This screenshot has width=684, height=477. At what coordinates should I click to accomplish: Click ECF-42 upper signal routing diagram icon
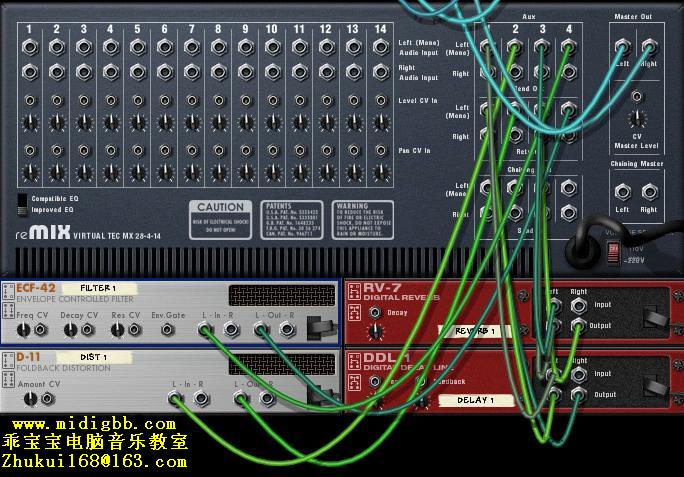point(8,292)
